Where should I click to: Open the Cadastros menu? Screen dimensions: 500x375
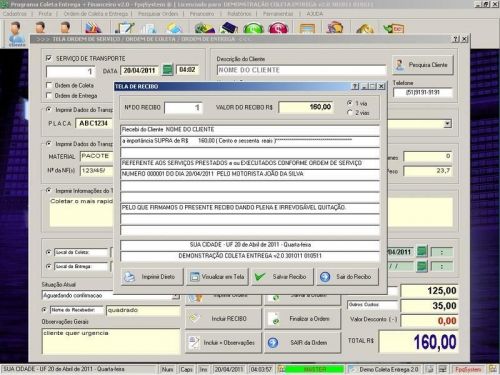[14, 14]
